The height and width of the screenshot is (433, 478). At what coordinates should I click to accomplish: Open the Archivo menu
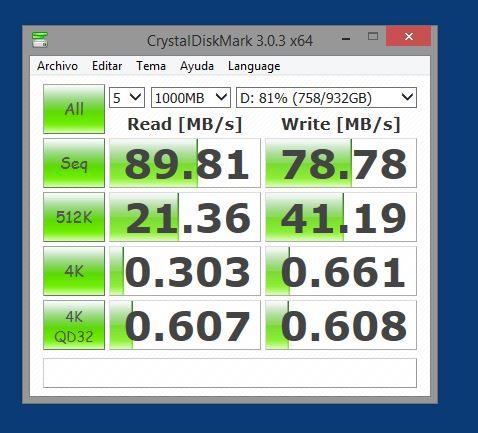(57, 66)
